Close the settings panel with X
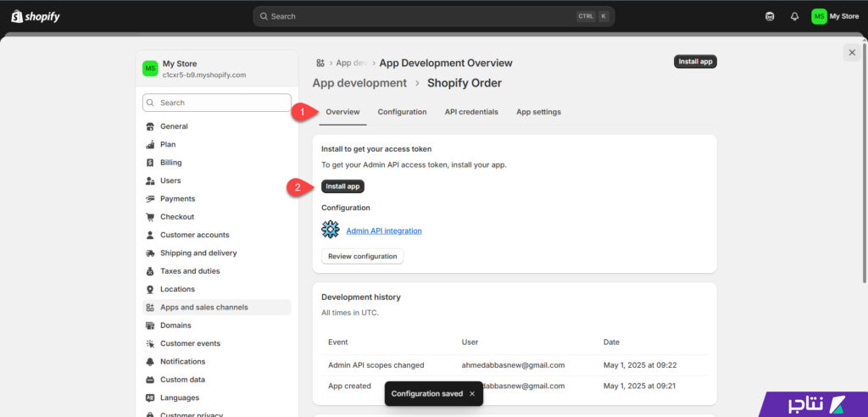Screen dimensions: 868x417 pos(852,53)
